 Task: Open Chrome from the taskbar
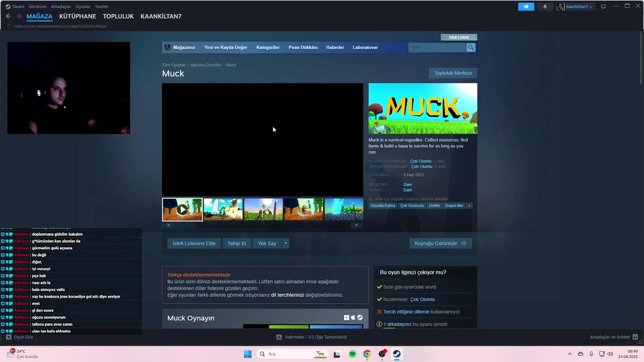[367, 354]
